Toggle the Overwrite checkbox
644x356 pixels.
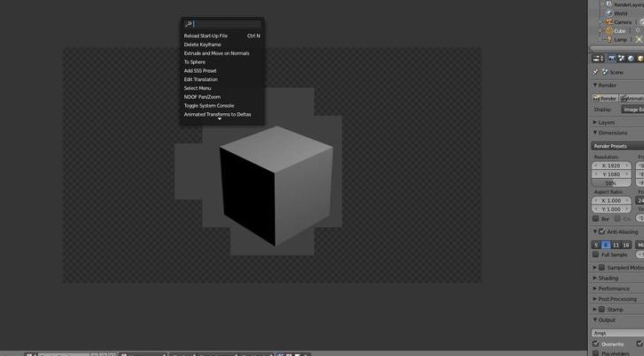pyautogui.click(x=596, y=344)
